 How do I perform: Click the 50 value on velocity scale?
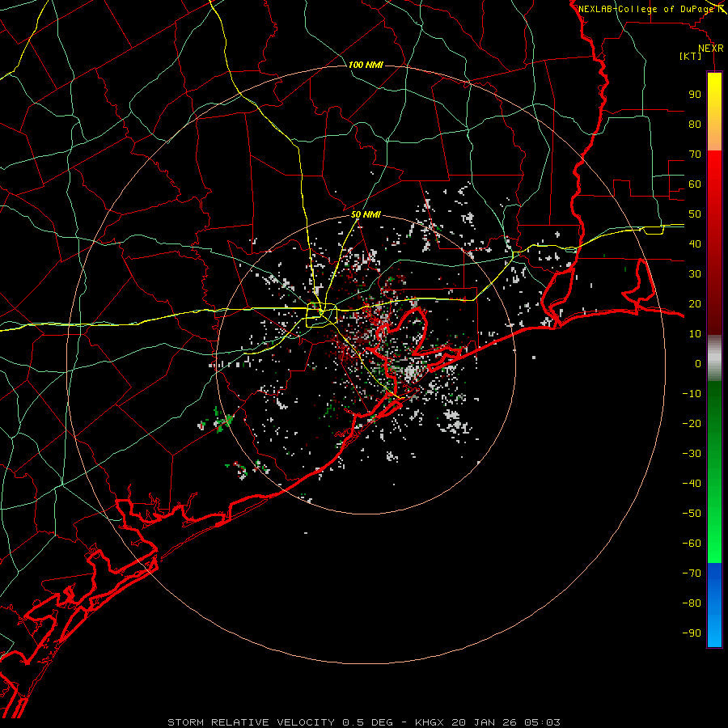tap(695, 214)
